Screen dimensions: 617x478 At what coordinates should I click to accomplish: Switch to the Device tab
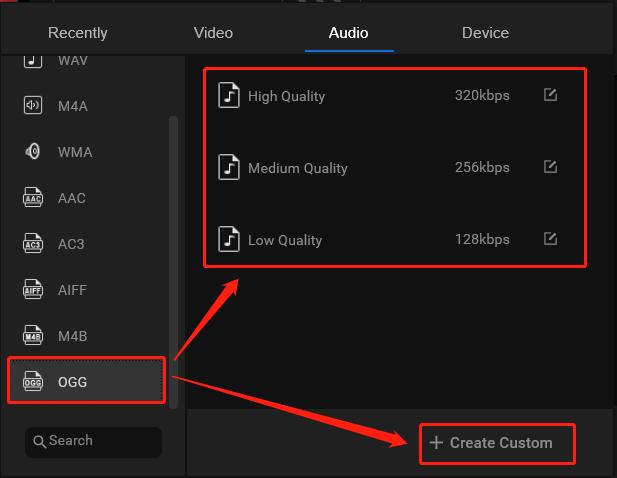tap(485, 33)
